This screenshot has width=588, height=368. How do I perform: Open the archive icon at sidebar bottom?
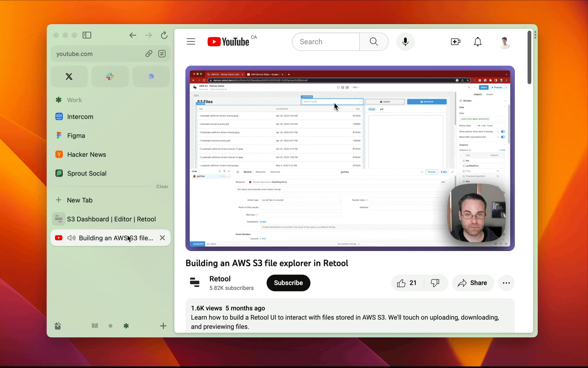tap(58, 326)
